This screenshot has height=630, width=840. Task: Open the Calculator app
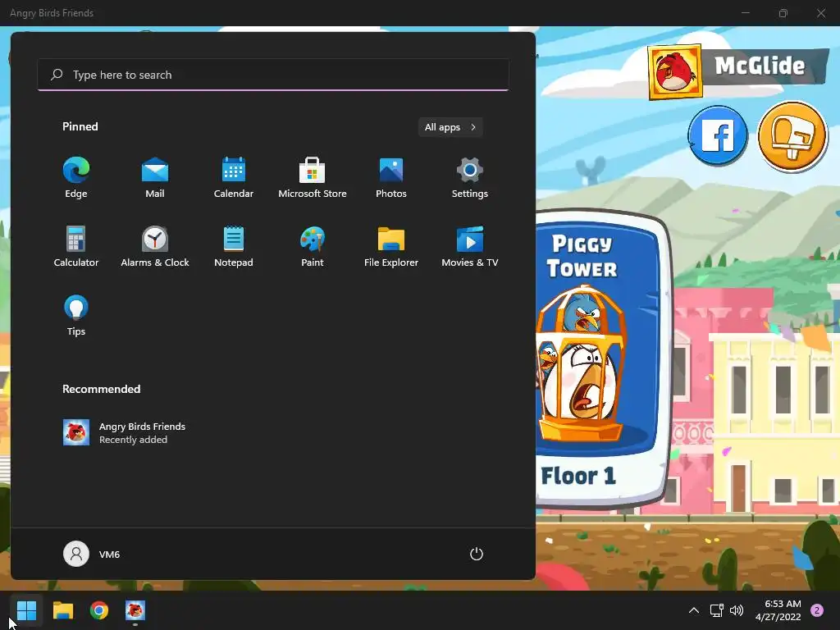pos(76,246)
